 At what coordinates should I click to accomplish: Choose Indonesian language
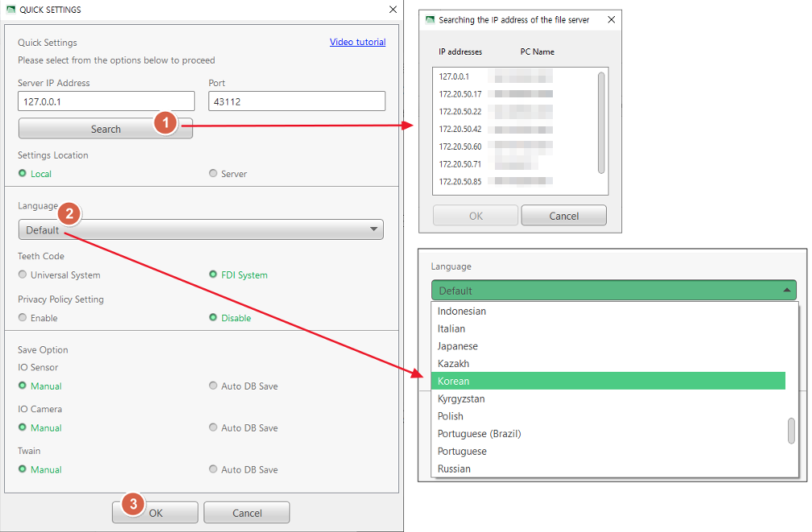pyautogui.click(x=608, y=311)
